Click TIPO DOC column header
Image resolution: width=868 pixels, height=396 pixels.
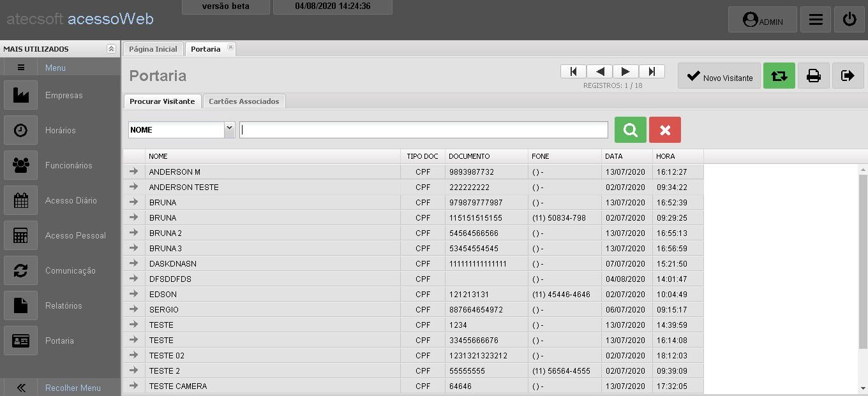coord(423,156)
